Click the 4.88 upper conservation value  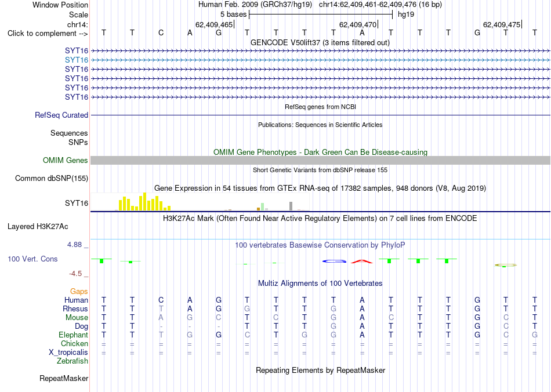coord(74,245)
